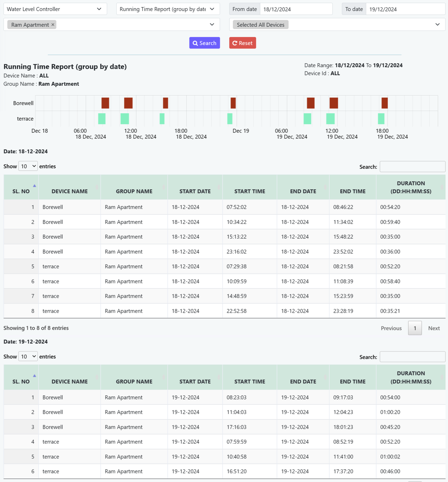Remove the Ram Apartment group tag

[x=53, y=25]
